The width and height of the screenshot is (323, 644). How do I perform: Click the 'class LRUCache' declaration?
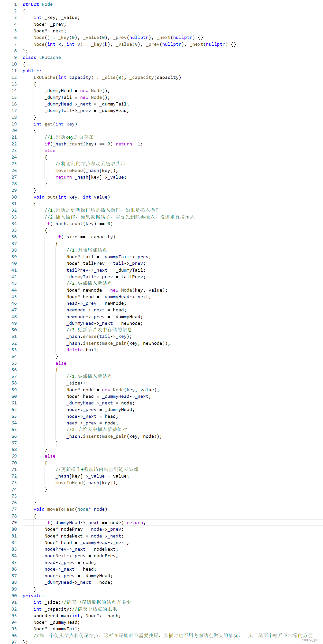point(42,58)
